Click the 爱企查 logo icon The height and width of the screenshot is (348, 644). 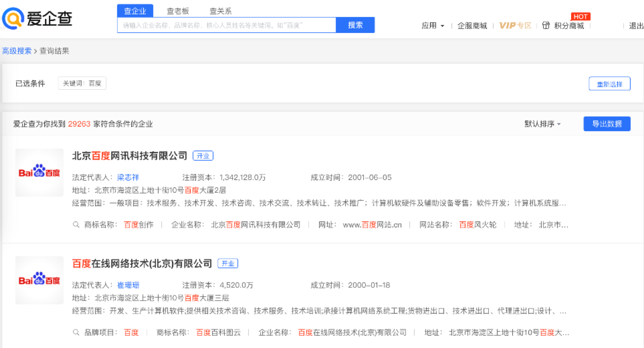13,18
